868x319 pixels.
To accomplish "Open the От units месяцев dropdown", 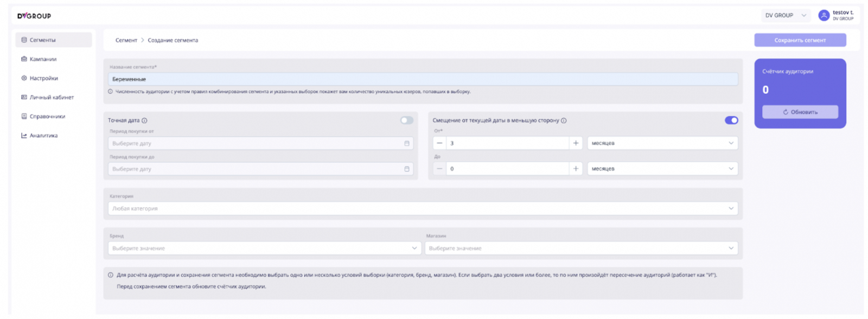I will (x=662, y=143).
